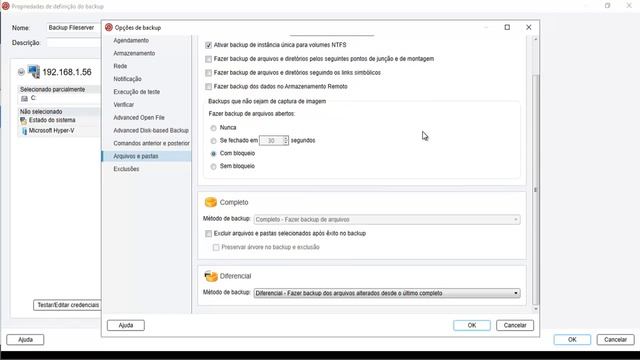Image resolution: width=640 pixels, height=360 pixels.
Task: Click the Nome field containing Backup Fileserver
Action: (73, 28)
